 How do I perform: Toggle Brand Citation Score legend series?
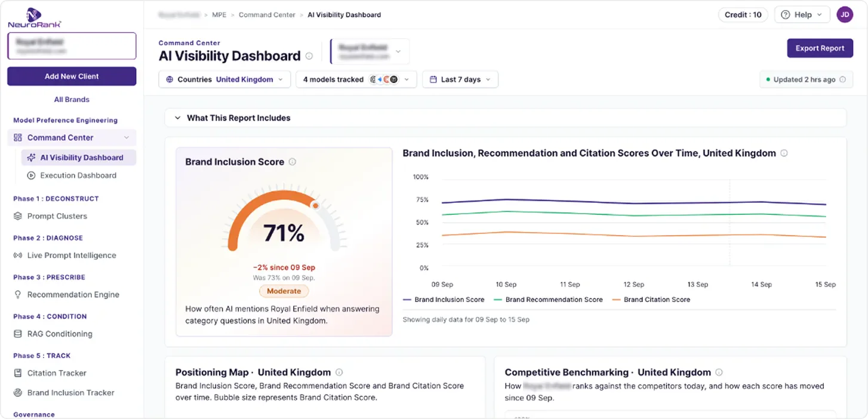651,300
